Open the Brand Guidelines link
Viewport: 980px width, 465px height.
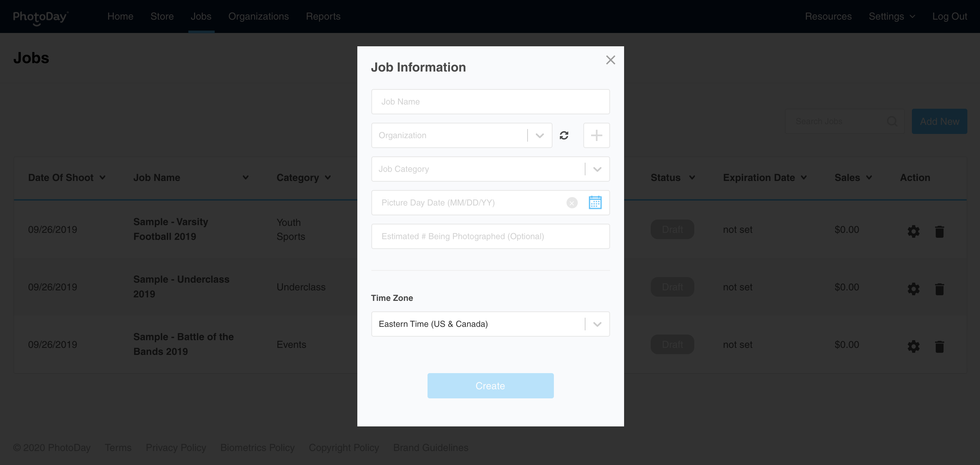pos(431,447)
